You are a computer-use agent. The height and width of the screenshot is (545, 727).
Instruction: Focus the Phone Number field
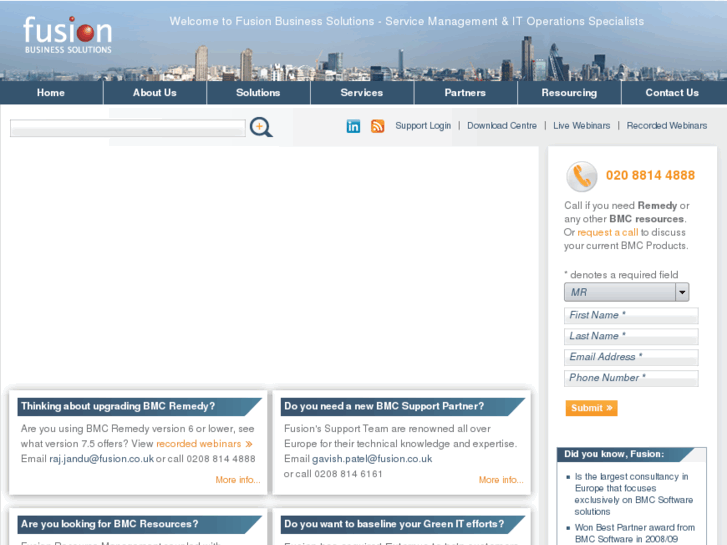pos(631,378)
